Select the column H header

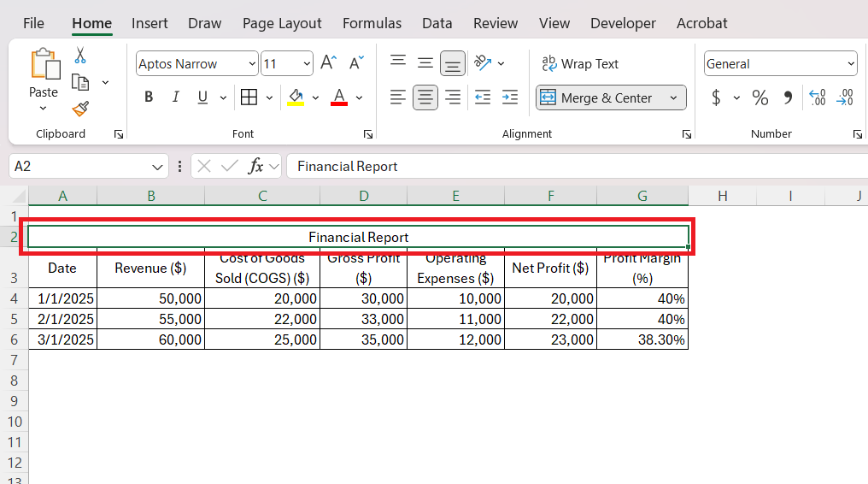click(x=723, y=196)
